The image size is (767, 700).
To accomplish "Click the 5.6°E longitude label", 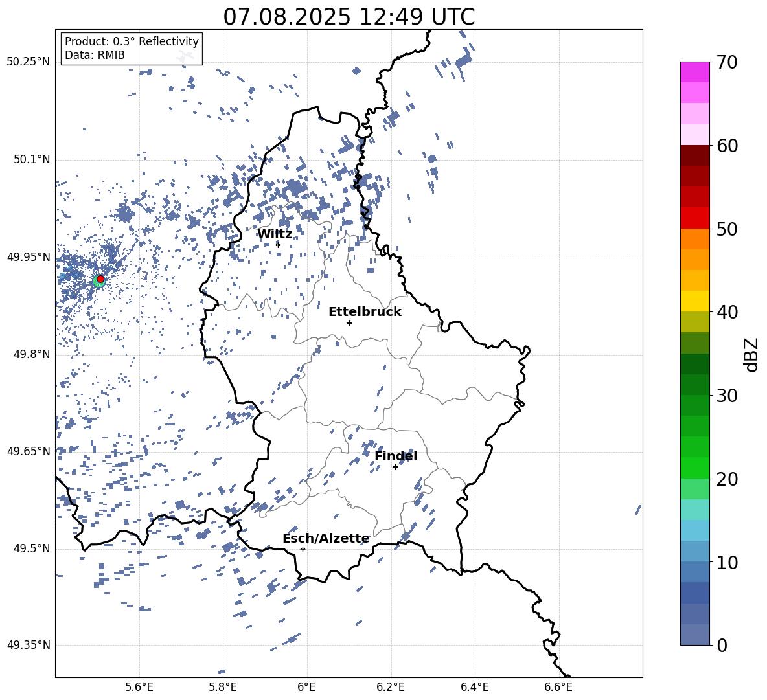I will point(139,687).
